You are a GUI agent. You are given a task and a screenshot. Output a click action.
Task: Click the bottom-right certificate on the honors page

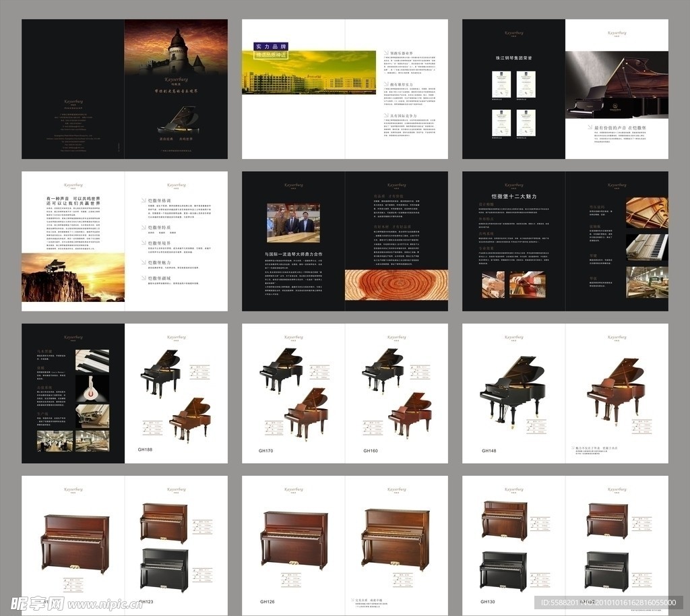(526, 123)
